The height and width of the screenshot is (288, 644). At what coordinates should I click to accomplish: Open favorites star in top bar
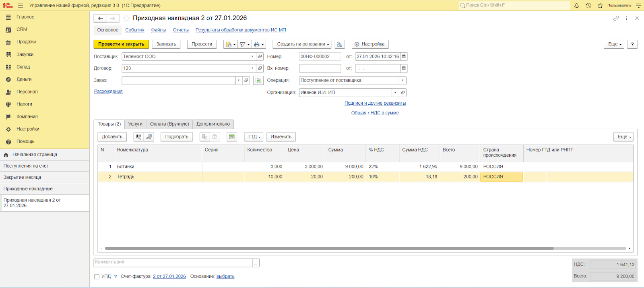click(x=600, y=6)
